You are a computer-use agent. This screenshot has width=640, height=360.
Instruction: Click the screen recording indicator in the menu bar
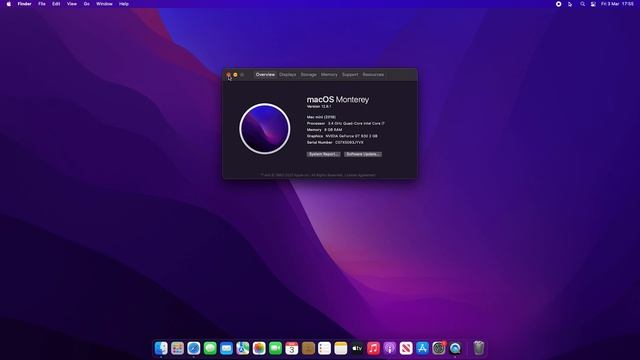pos(558,4)
